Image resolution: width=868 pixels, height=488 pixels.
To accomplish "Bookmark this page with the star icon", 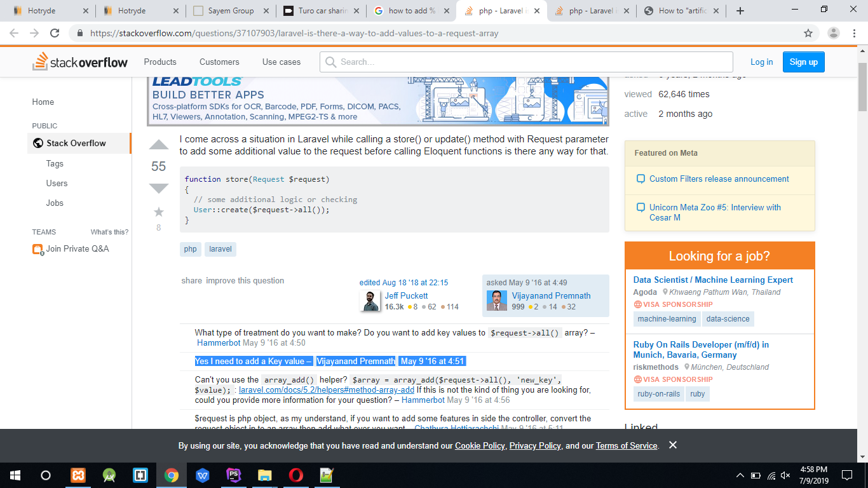I will tap(808, 33).
